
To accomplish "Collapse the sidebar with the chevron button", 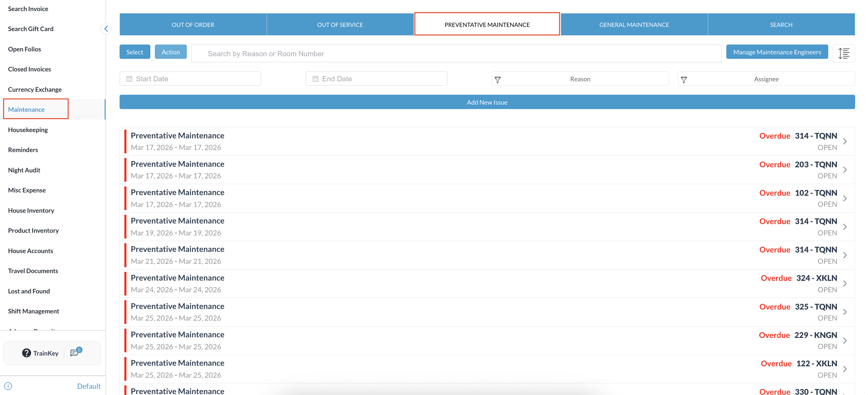I will coord(106,29).
